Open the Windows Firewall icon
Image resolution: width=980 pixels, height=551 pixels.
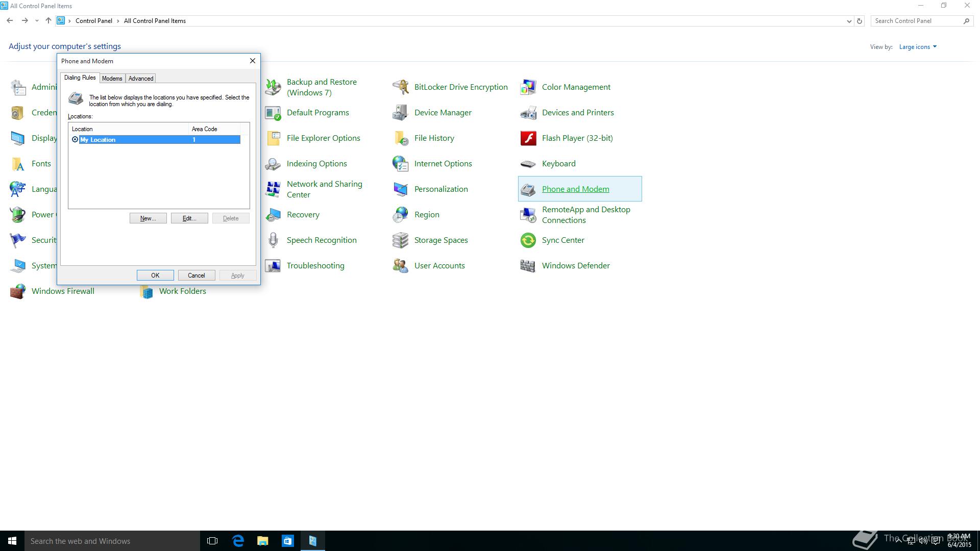pyautogui.click(x=18, y=291)
